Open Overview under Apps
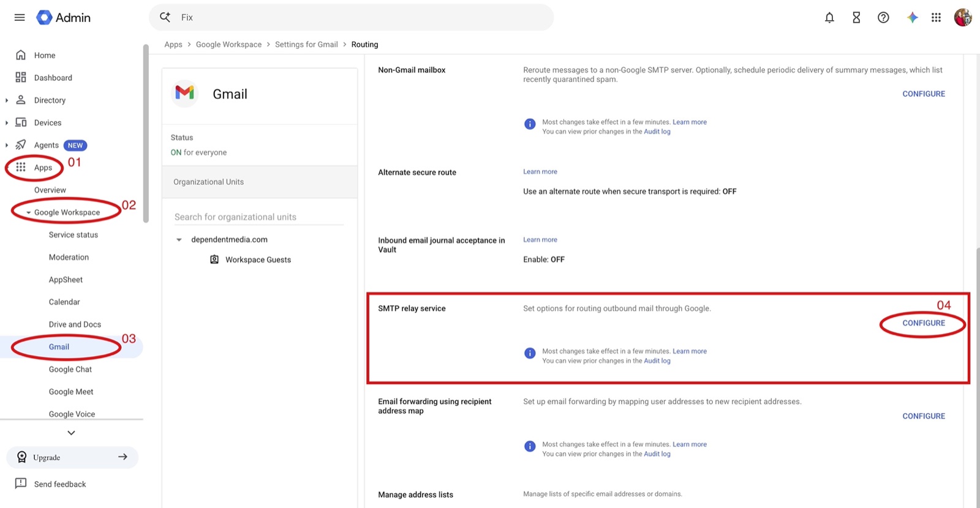 point(50,190)
